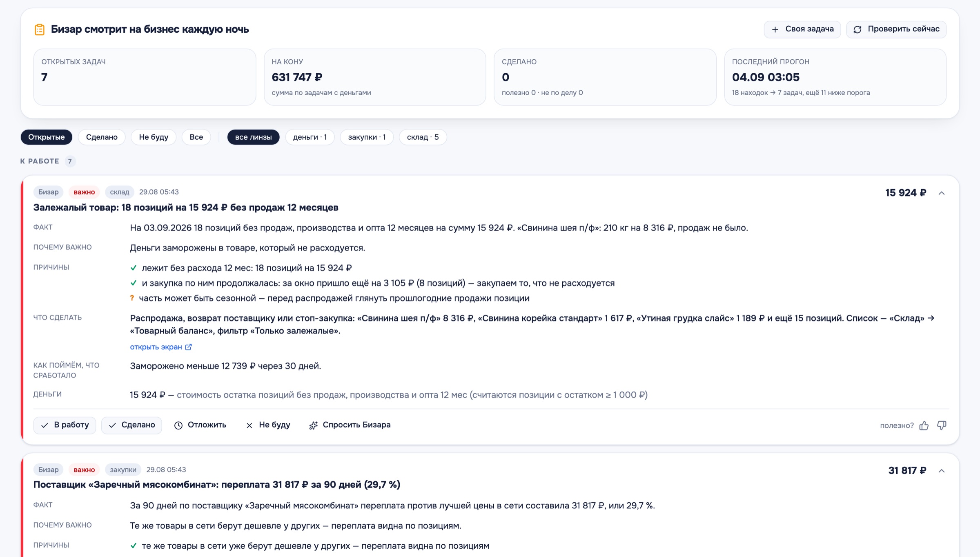Click the Залежалый товар task title
This screenshot has width=980, height=557.
pos(186,208)
